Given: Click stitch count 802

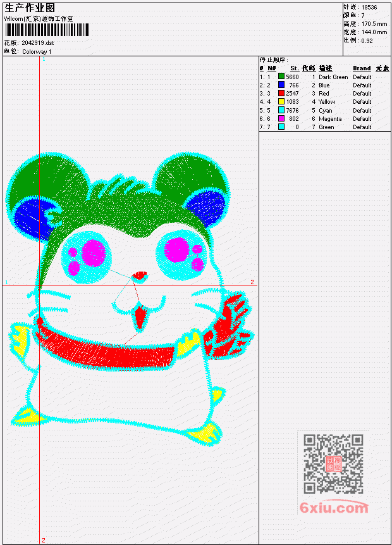Looking at the screenshot, I should click(x=294, y=119).
